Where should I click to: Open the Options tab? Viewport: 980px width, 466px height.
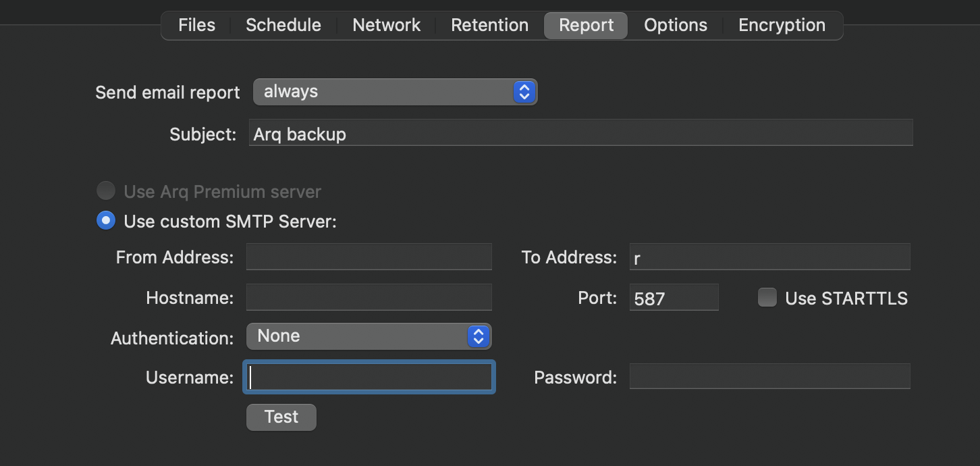[x=675, y=26]
